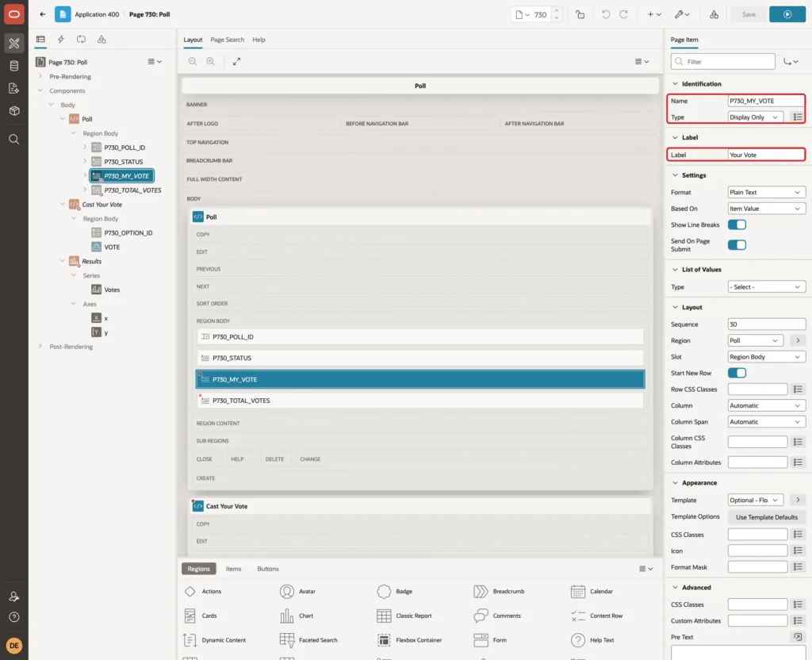This screenshot has width=812, height=660.
Task: Open the Slot dropdown showing Region Body
Action: point(767,357)
